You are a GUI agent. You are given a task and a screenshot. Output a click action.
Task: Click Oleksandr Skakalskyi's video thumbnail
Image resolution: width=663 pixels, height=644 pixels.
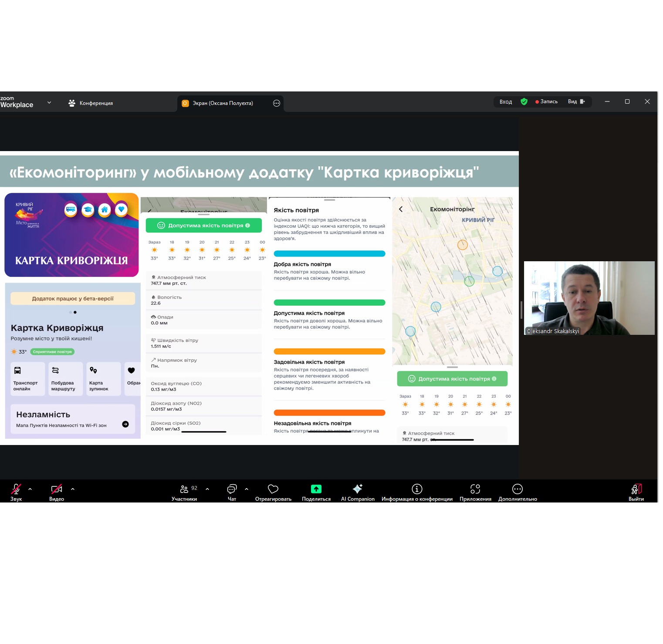(589, 298)
